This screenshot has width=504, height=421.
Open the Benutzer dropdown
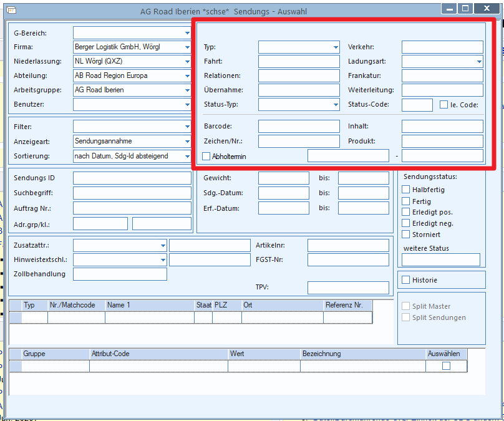187,104
